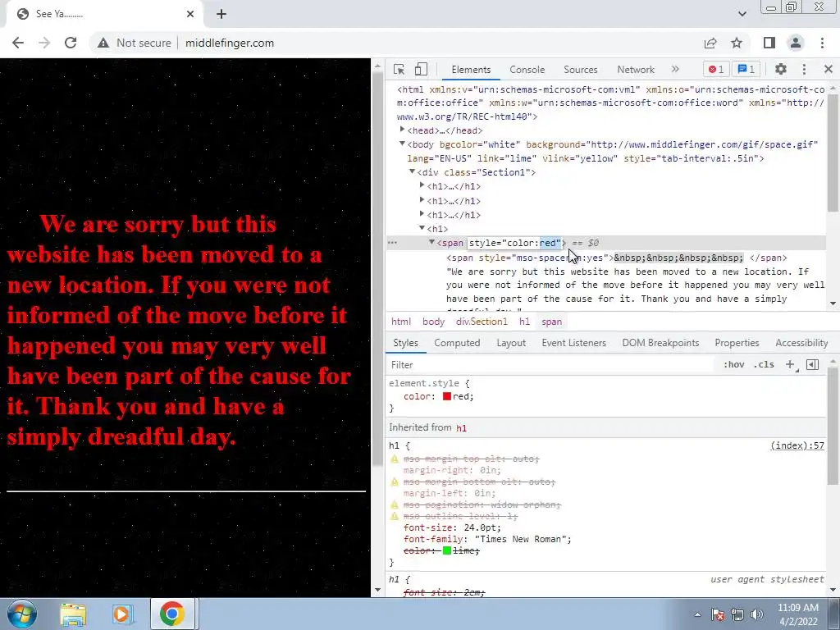Viewport: 840px width, 630px height.
Task: Open media player from the taskbar
Action: (x=122, y=614)
